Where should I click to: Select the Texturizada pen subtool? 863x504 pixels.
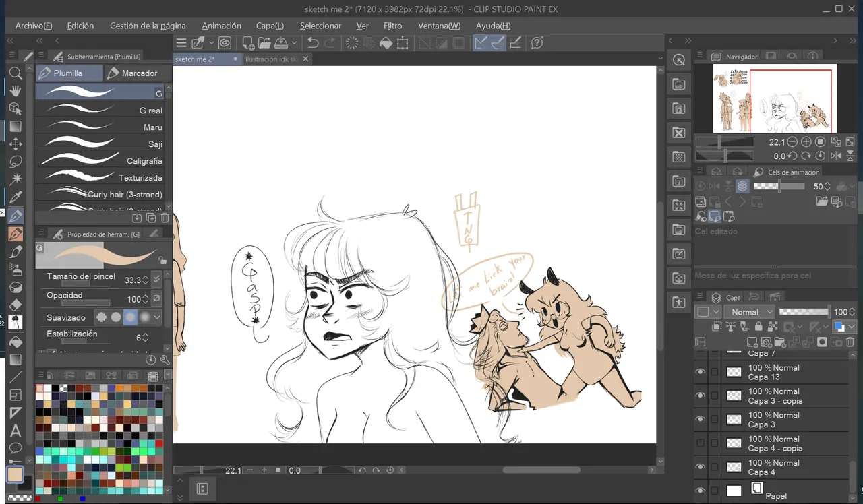pyautogui.click(x=101, y=177)
